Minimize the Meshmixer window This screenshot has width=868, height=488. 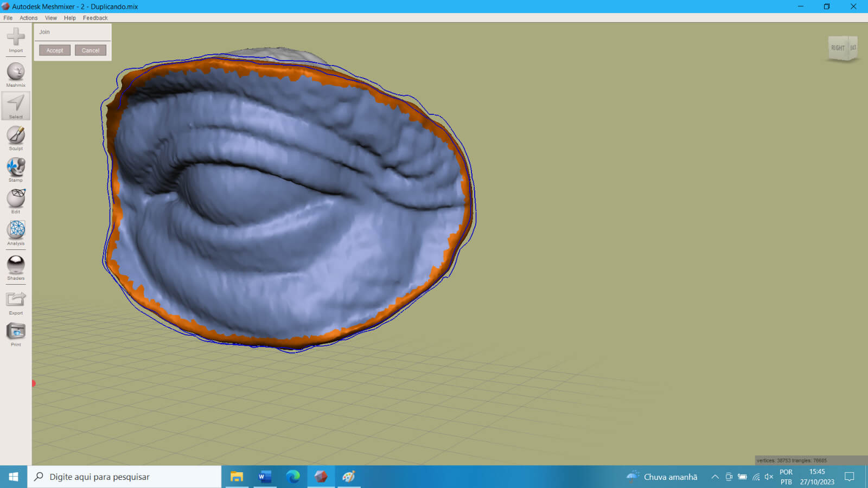801,7
